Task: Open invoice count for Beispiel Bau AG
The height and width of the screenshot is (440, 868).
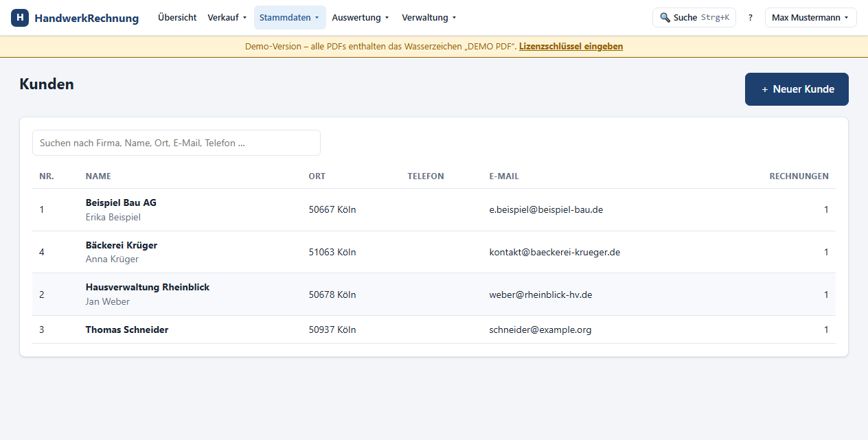Action: pyautogui.click(x=826, y=209)
